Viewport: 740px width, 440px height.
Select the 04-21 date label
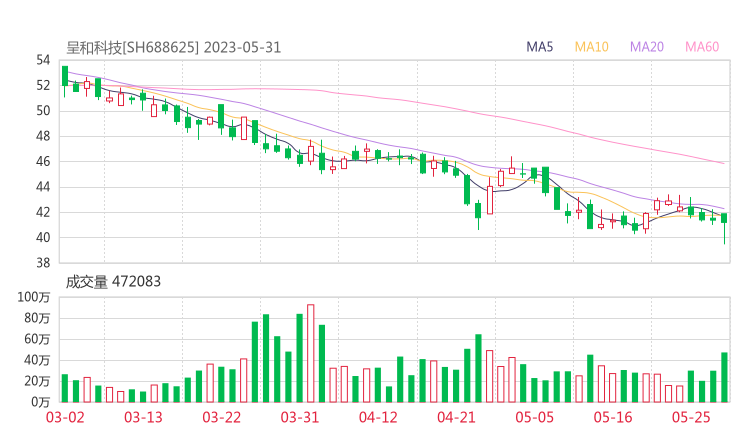pyautogui.click(x=456, y=417)
